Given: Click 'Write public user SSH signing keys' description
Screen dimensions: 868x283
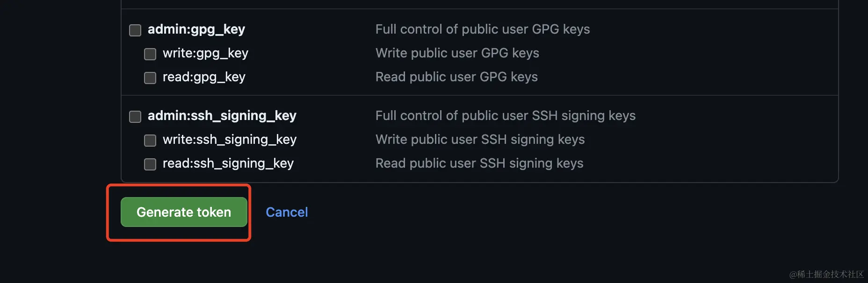Looking at the screenshot, I should (480, 140).
